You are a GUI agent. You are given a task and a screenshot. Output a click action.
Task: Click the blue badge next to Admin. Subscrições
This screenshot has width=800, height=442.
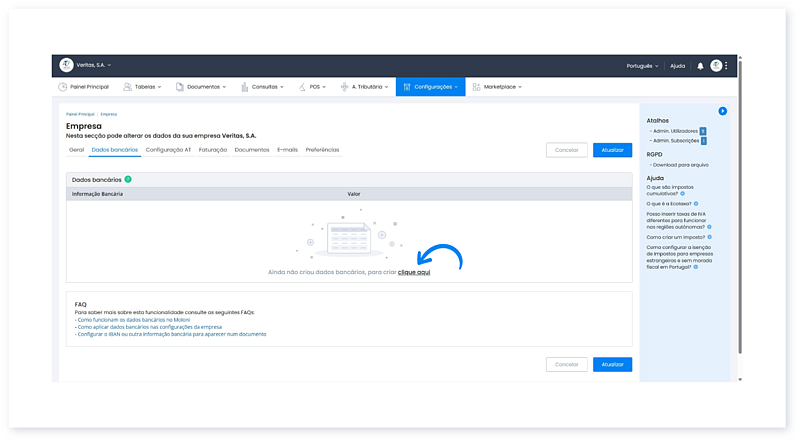coord(704,141)
